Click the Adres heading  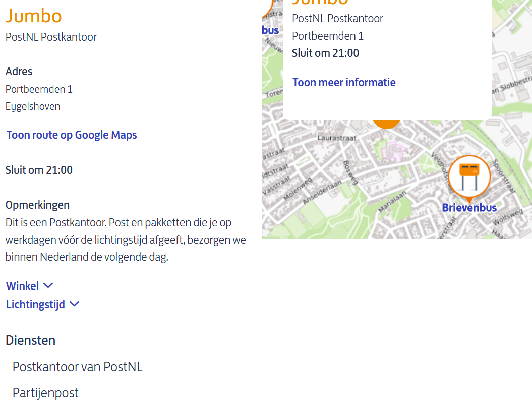coord(19,71)
